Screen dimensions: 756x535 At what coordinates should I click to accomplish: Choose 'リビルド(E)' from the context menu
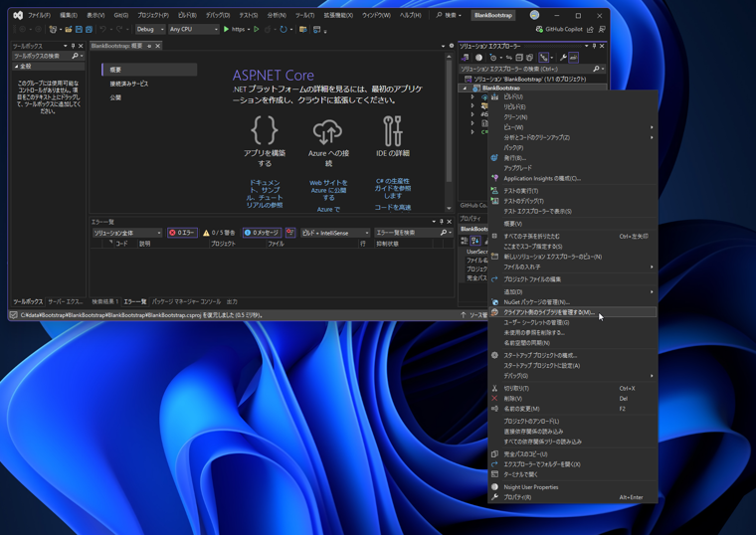(x=573, y=107)
